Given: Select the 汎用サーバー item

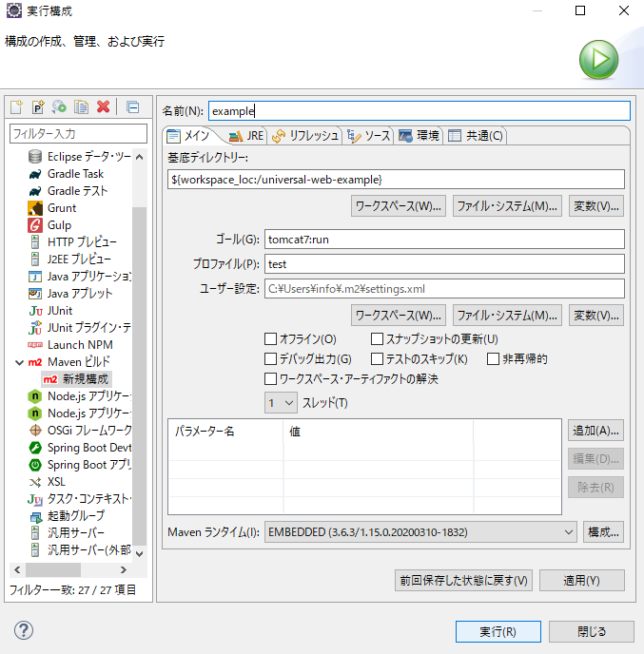Looking at the screenshot, I should click(x=67, y=532).
